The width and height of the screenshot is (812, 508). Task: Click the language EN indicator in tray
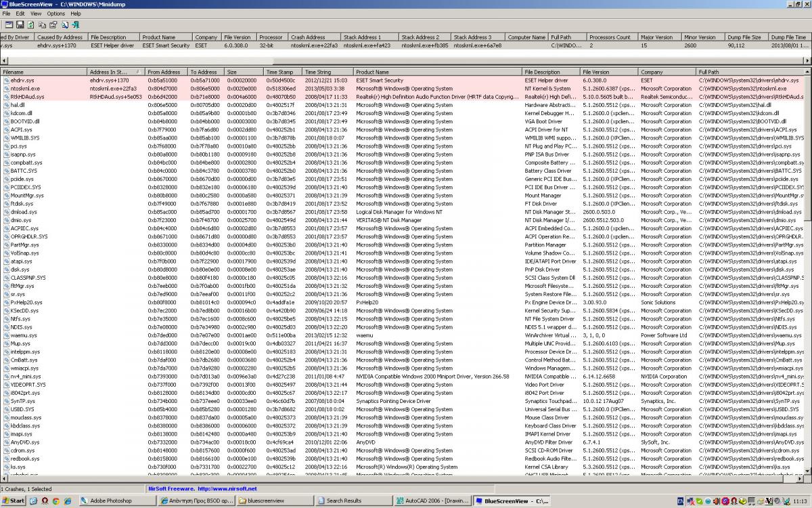pyautogui.click(x=681, y=501)
